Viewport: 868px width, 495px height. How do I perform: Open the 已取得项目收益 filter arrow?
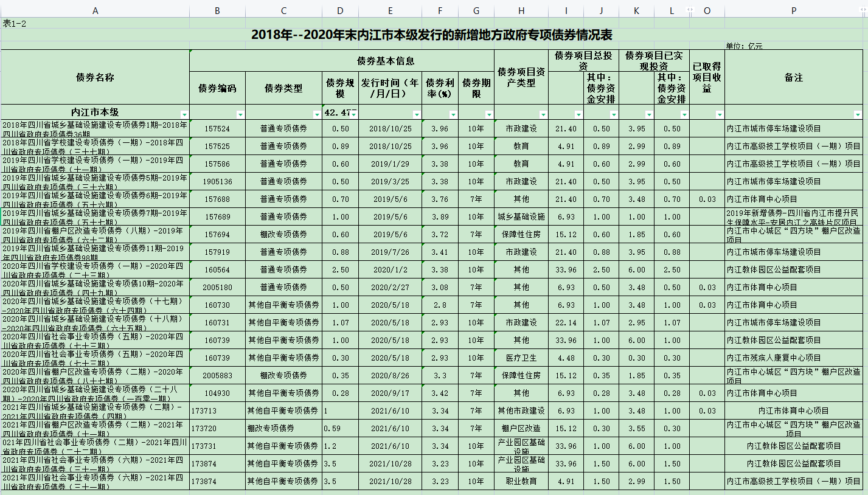[x=720, y=115]
